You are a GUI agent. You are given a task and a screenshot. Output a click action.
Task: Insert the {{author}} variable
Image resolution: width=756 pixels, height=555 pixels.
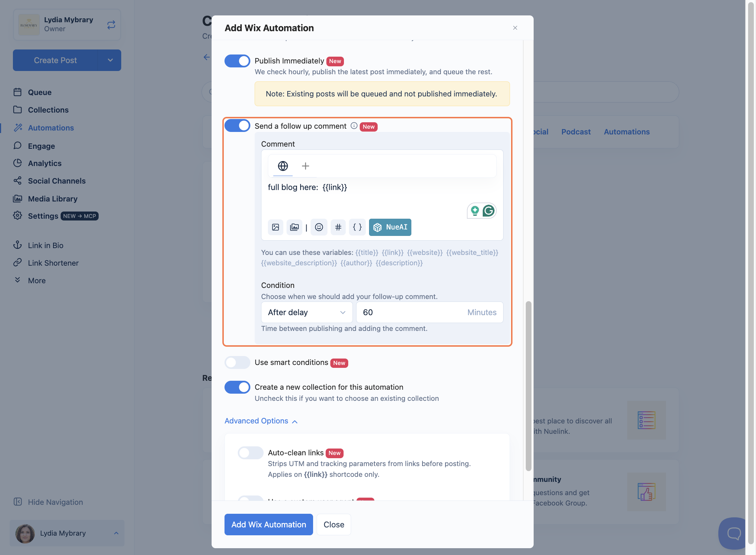click(356, 263)
